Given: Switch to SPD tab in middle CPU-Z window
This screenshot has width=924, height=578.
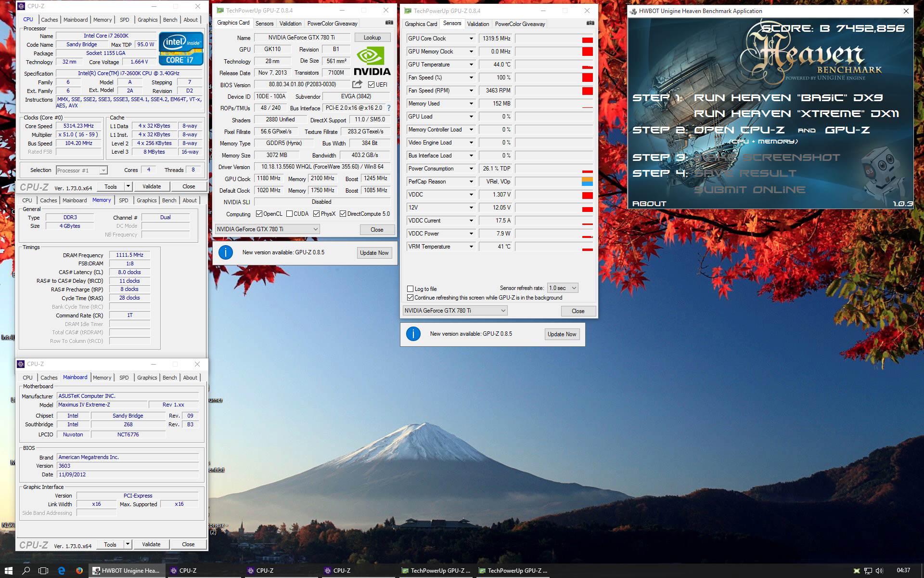Looking at the screenshot, I should [x=124, y=200].
